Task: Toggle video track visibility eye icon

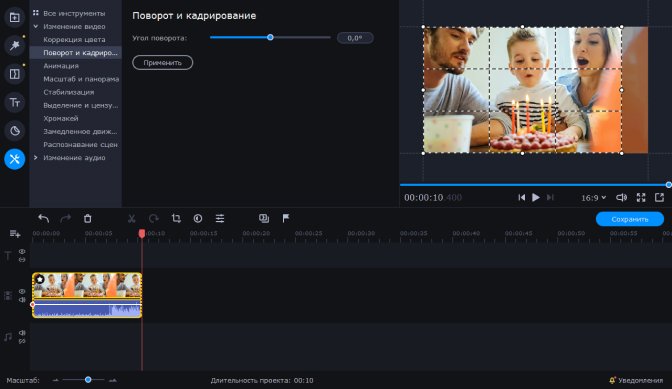Action: coord(22,291)
